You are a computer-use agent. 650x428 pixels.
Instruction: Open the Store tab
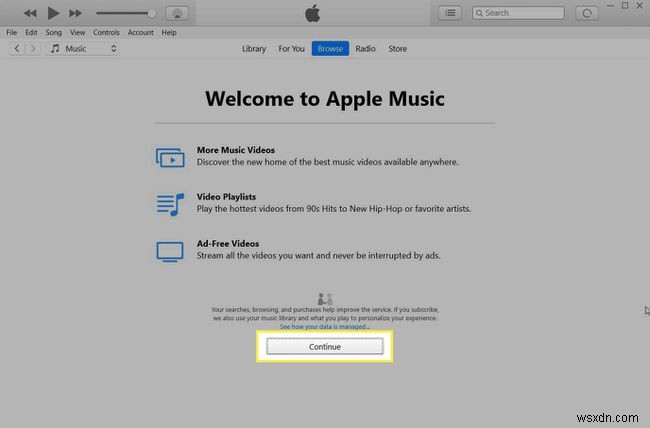click(x=398, y=49)
